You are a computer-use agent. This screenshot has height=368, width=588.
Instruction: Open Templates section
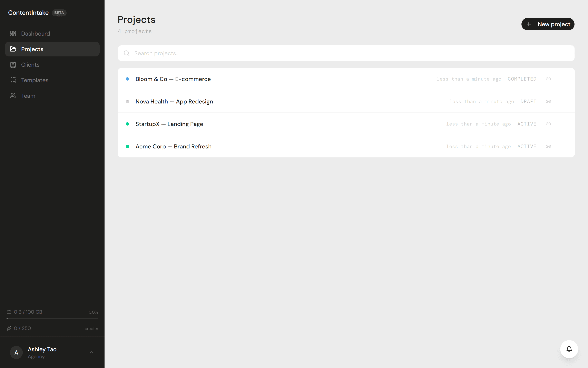coord(52,80)
